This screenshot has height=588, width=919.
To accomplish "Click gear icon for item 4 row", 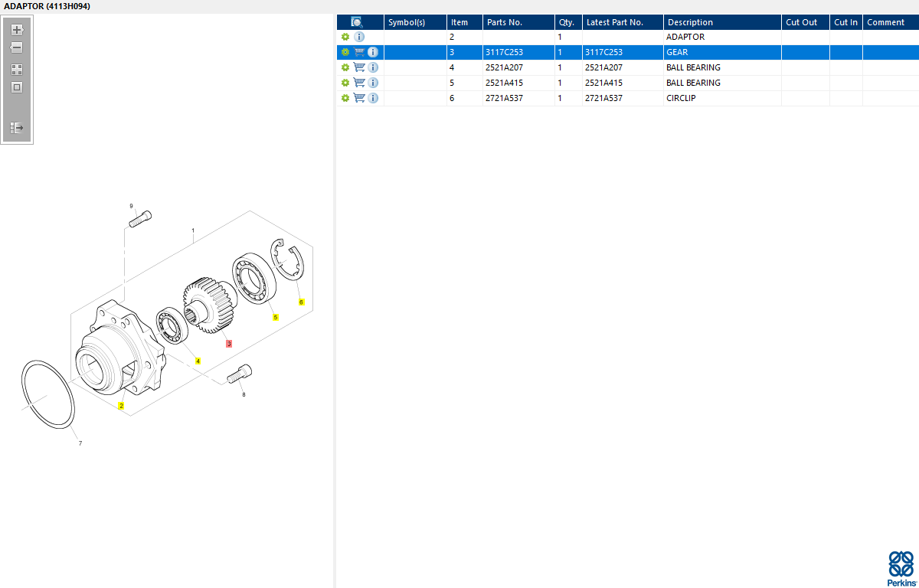I will point(345,67).
